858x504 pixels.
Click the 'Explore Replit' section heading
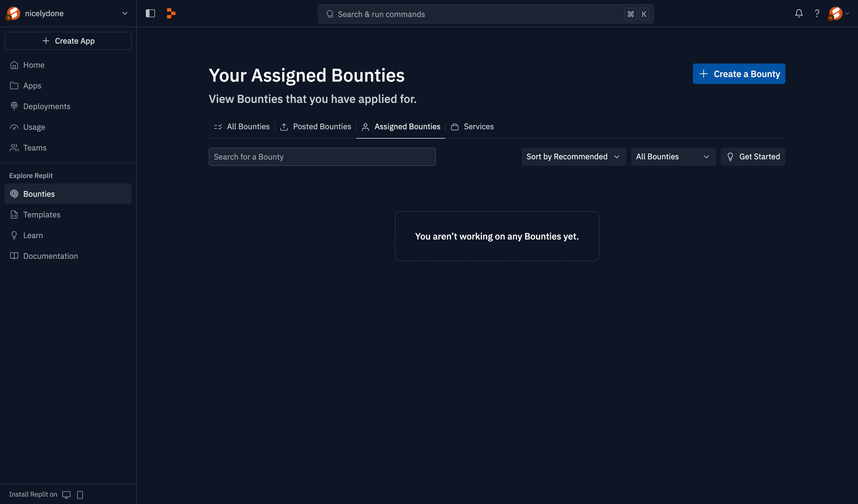(31, 175)
